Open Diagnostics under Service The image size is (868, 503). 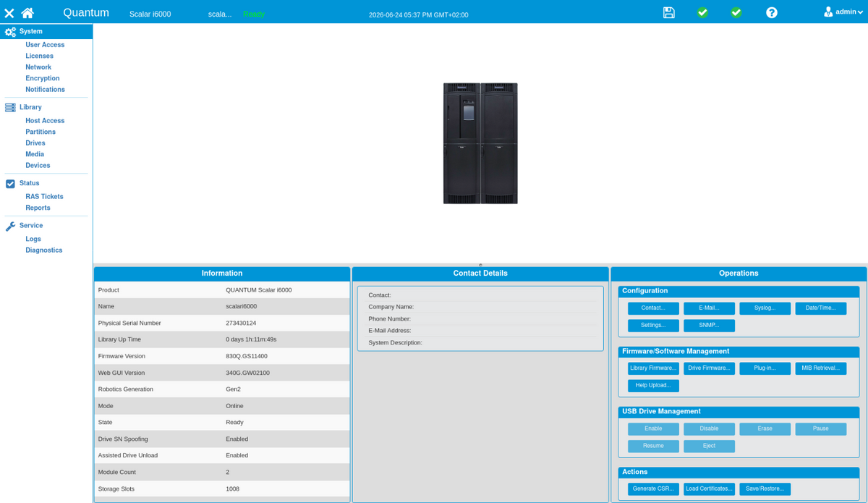44,250
